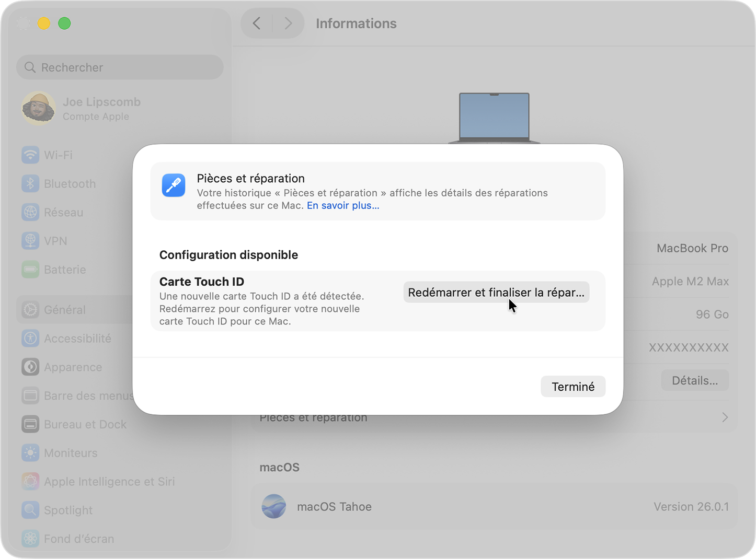Click the 96 Go memory value
This screenshot has width=756, height=559.
(x=712, y=315)
